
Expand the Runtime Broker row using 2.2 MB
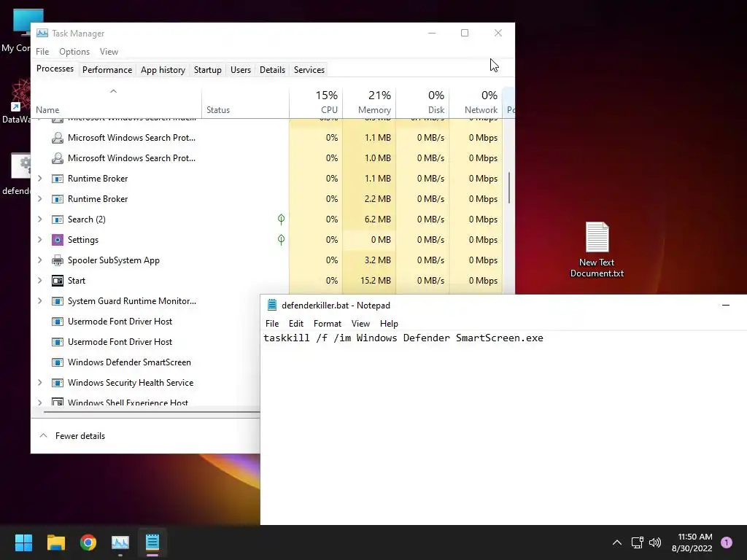click(x=40, y=198)
